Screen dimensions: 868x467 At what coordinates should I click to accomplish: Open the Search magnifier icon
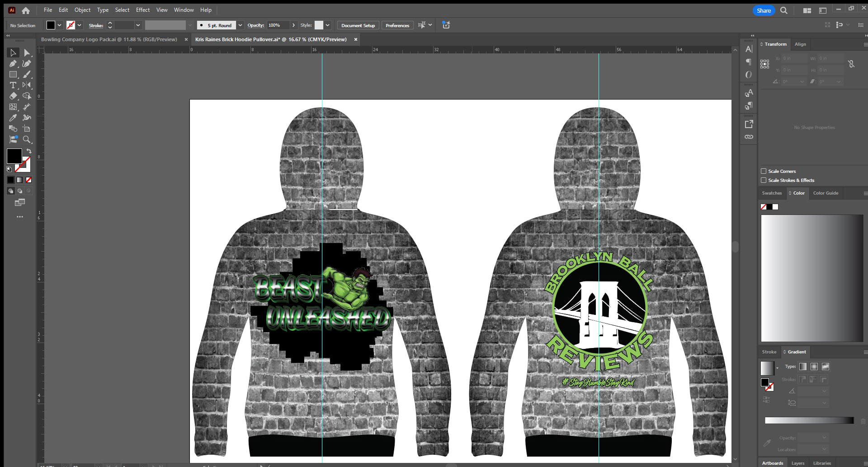[784, 10]
